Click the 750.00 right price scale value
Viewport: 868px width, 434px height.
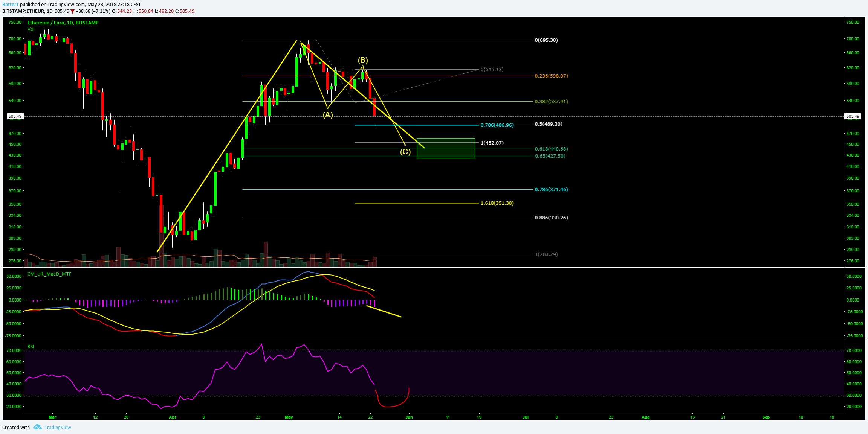853,22
